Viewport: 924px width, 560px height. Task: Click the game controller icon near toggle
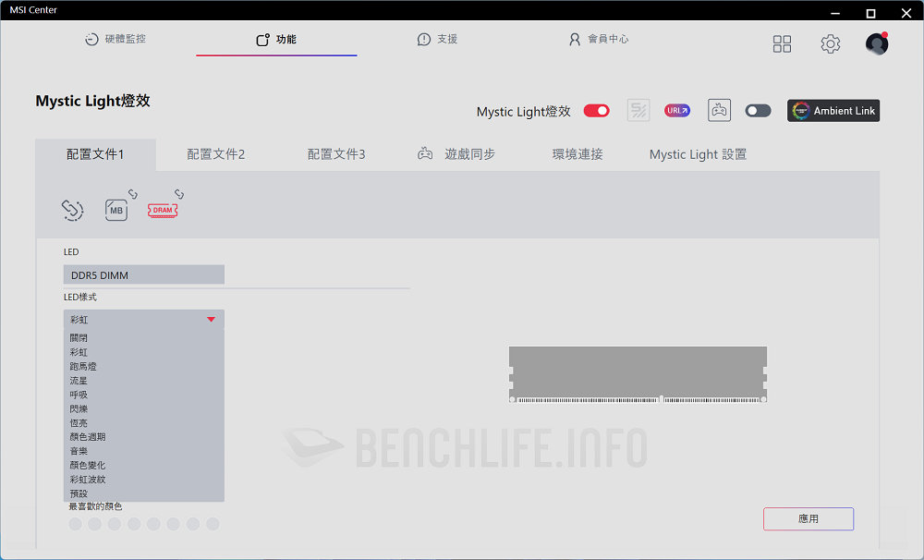tap(719, 110)
